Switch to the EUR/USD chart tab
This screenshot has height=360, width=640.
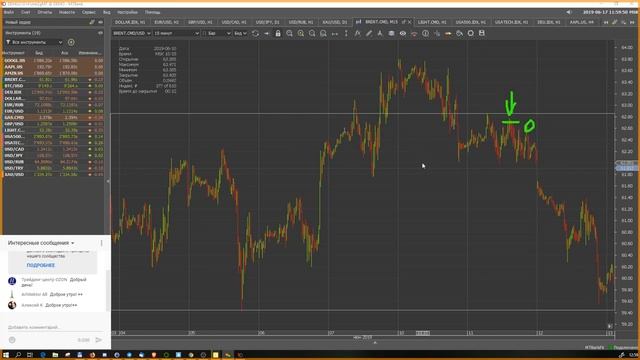pos(167,22)
